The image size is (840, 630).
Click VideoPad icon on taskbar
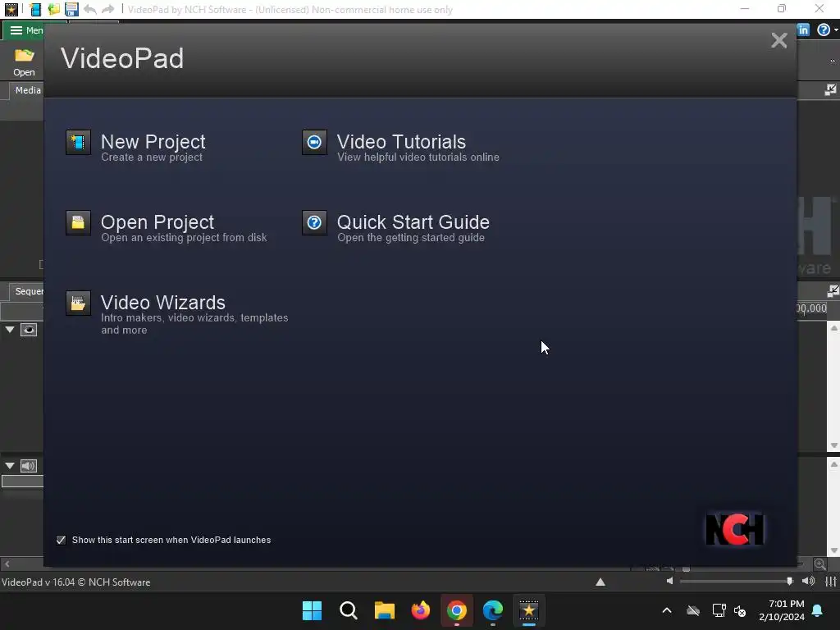(529, 610)
